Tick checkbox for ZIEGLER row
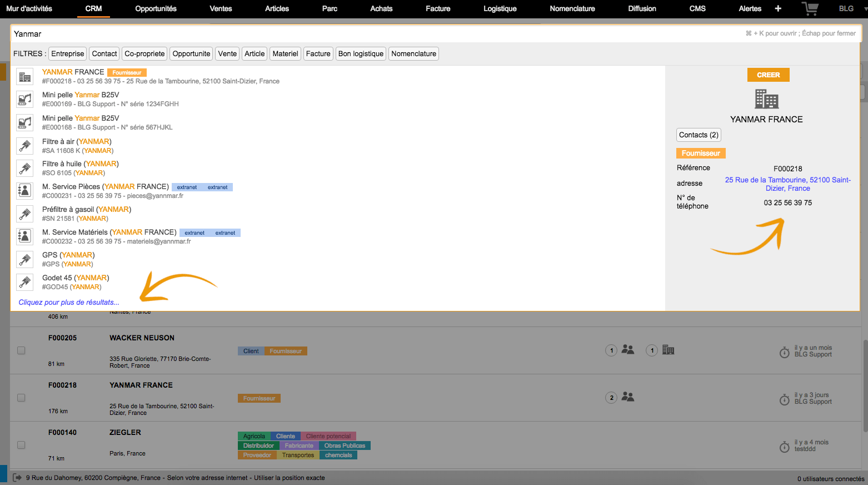Image resolution: width=868 pixels, height=485 pixels. coord(21,445)
